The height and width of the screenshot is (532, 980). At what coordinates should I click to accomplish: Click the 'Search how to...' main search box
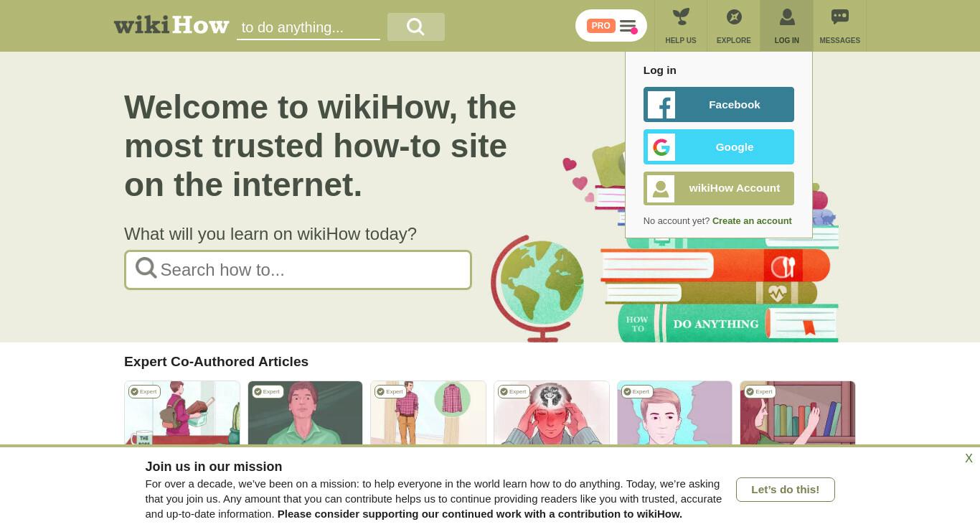pyautogui.click(x=298, y=270)
